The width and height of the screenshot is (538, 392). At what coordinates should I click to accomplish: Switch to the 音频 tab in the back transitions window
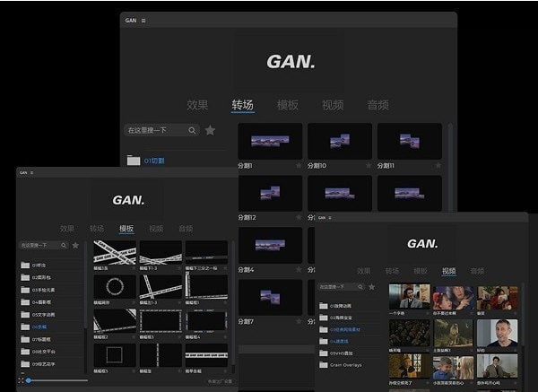coord(377,105)
